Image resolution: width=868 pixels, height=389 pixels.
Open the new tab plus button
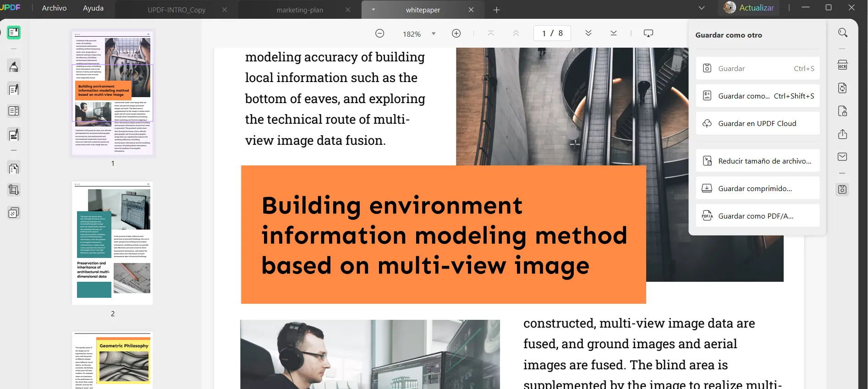coord(496,10)
